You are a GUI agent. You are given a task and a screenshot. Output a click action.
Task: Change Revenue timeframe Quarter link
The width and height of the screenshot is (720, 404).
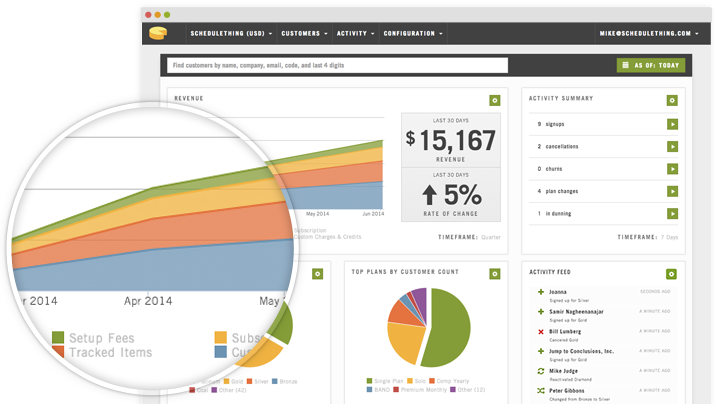491,237
